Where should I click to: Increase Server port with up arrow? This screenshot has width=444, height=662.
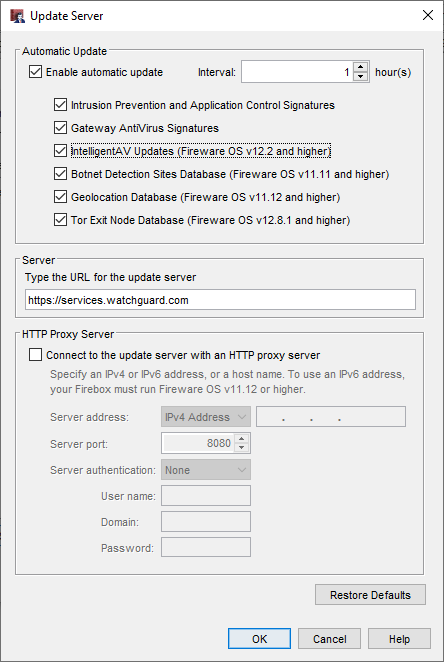tap(242, 438)
